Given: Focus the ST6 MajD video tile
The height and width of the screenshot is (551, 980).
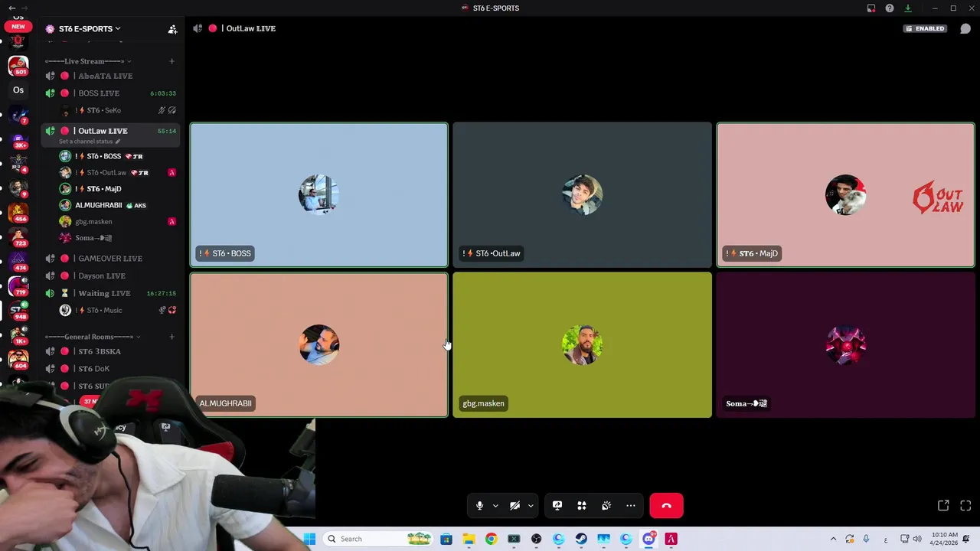Looking at the screenshot, I should [x=845, y=195].
